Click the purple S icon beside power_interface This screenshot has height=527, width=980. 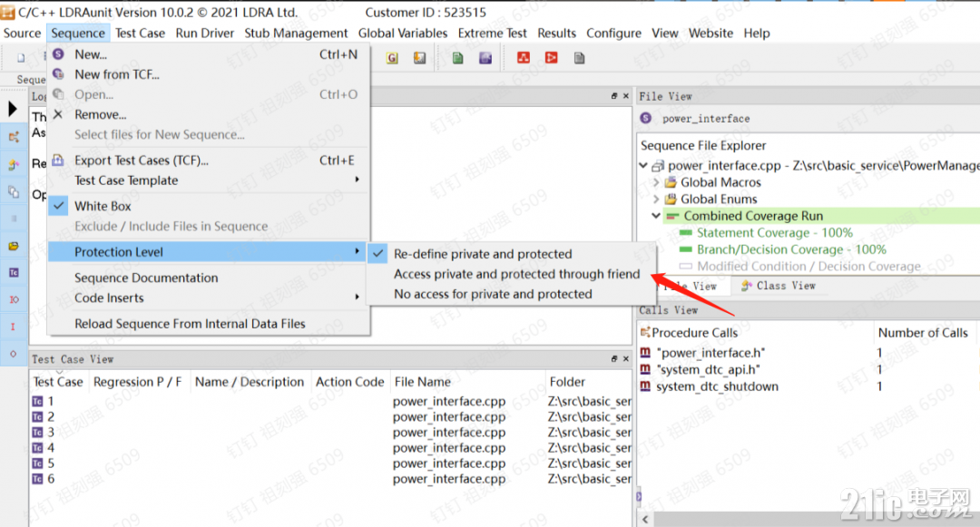coord(646,118)
